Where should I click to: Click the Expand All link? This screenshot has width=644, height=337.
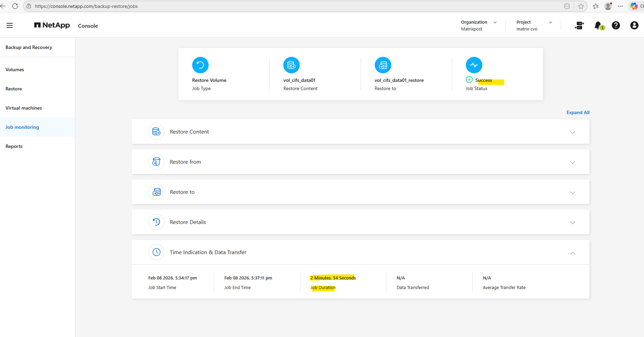click(x=578, y=112)
